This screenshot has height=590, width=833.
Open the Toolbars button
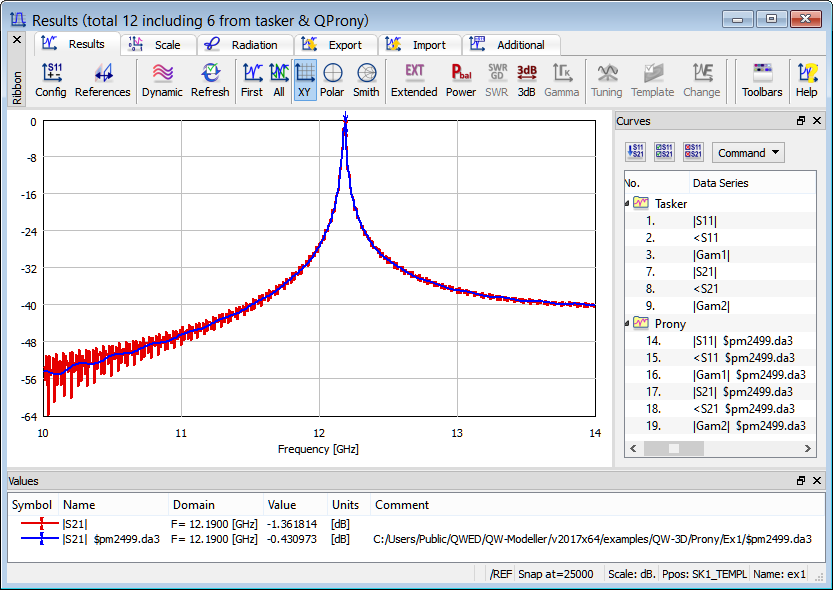762,80
